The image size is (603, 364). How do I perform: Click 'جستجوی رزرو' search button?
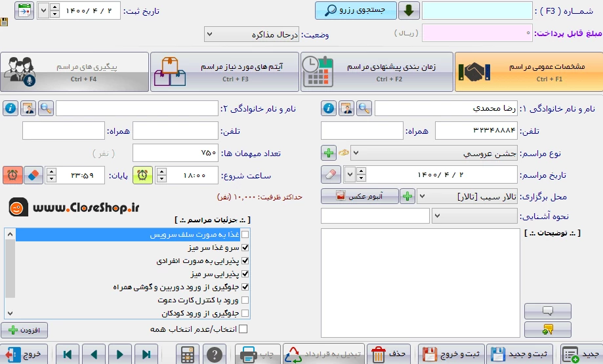pyautogui.click(x=356, y=10)
